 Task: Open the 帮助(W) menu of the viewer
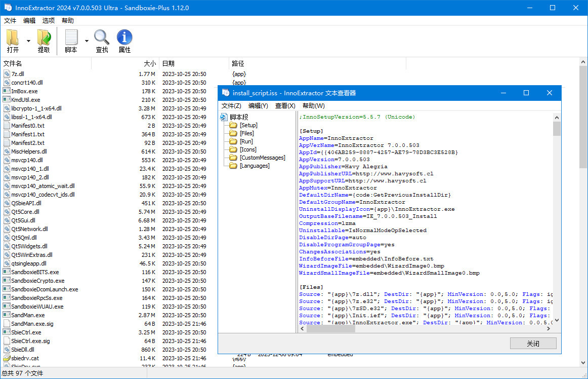[x=313, y=105]
